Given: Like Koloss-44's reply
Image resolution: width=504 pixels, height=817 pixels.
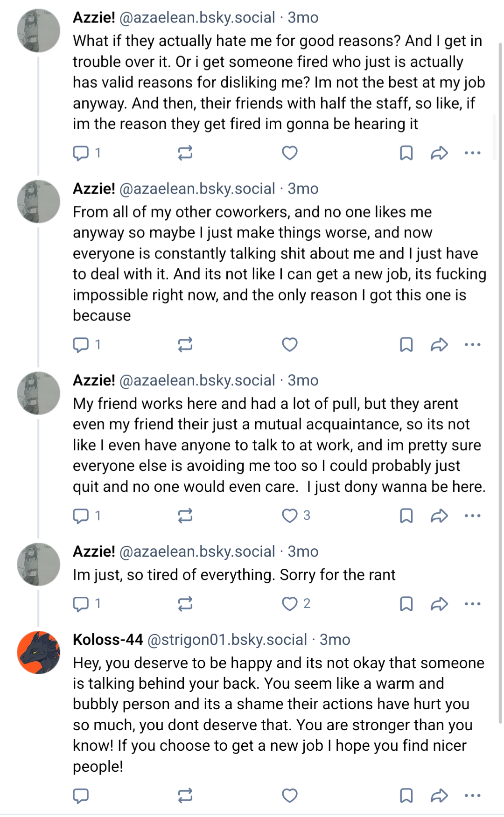Looking at the screenshot, I should coord(290,796).
